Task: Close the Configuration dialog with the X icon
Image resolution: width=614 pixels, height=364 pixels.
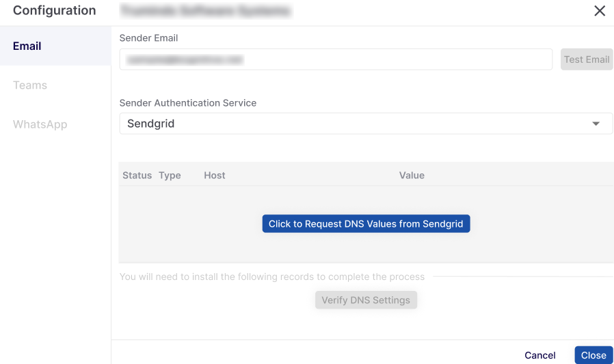Action: point(600,11)
